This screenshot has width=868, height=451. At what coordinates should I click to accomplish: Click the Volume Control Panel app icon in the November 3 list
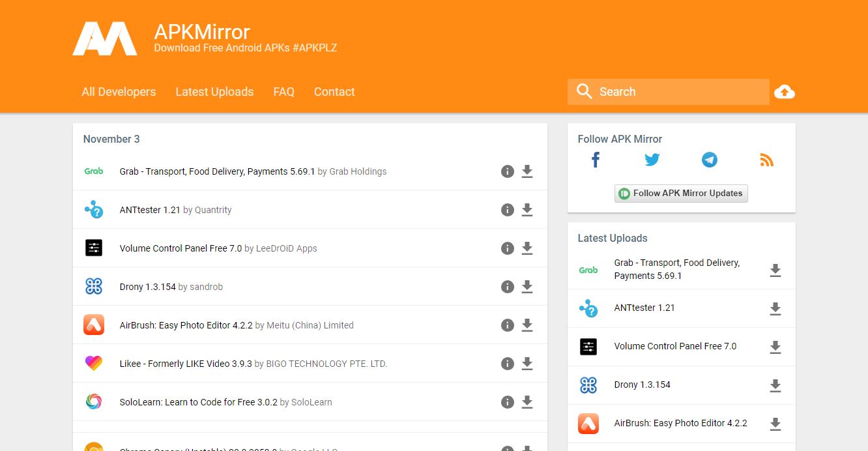pos(94,248)
